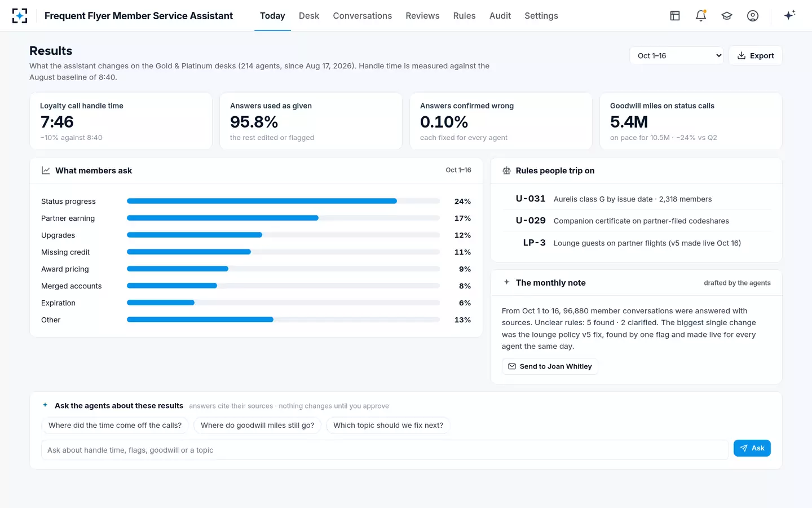812x508 pixels.
Task: Open rule U-029 Companion certificate row
Action: 636,221
